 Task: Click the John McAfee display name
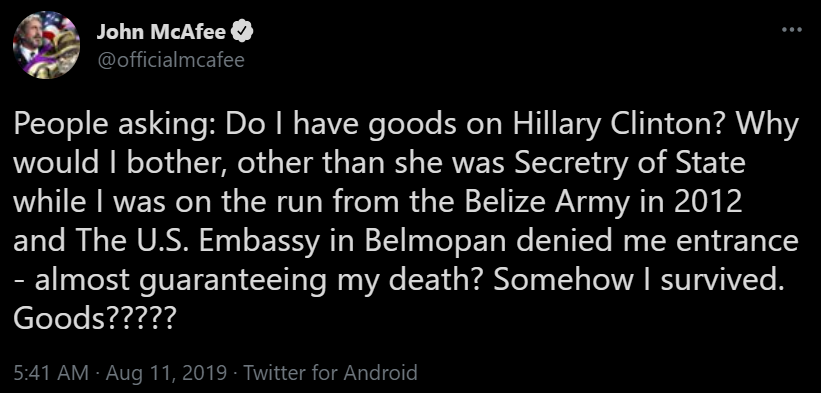click(x=162, y=33)
